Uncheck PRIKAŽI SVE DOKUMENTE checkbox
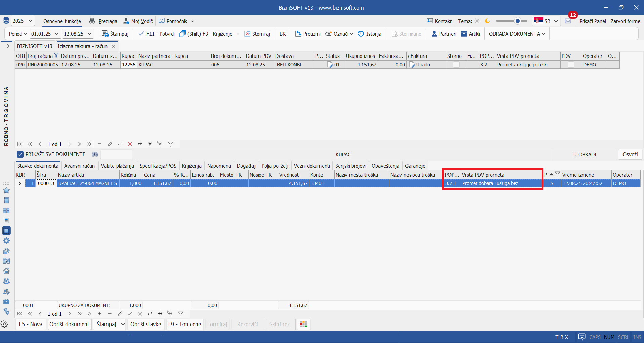Screen dimensions: 644x343 [20, 154]
